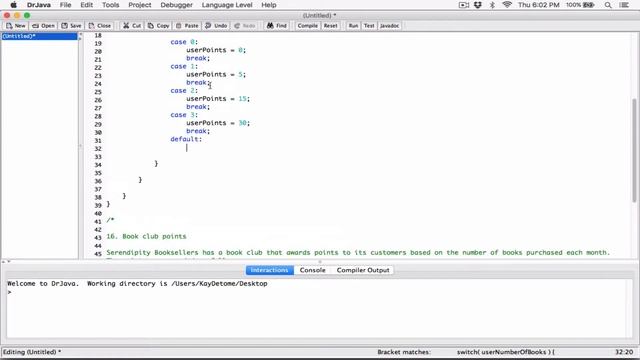Click the Bluetooth menu bar icon

(x=492, y=5)
